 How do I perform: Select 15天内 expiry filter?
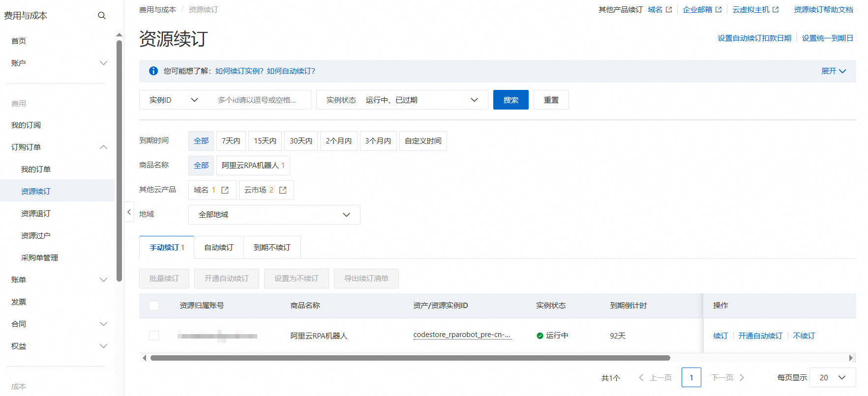(265, 141)
